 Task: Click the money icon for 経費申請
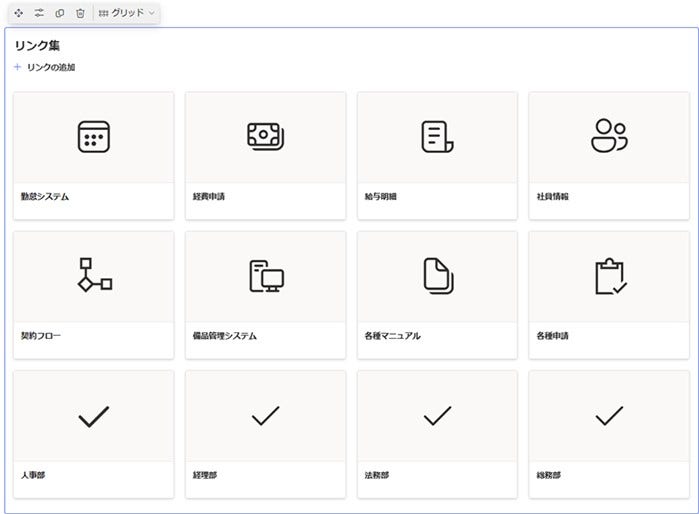point(265,137)
